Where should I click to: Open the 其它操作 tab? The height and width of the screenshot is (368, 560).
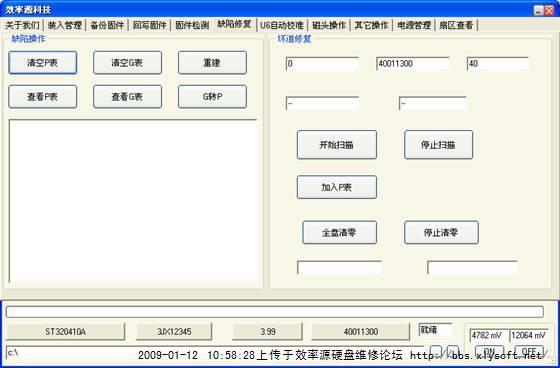(x=371, y=25)
